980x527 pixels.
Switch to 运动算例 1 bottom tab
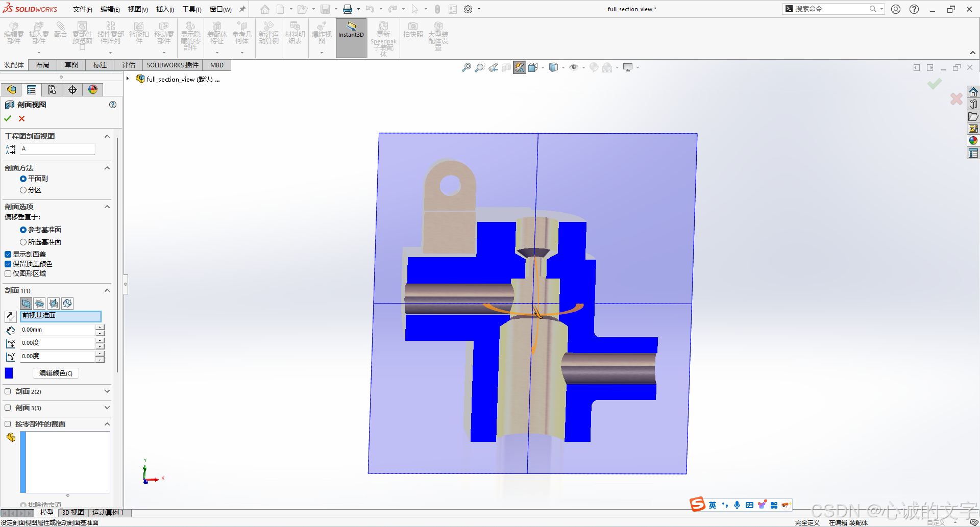[108, 513]
